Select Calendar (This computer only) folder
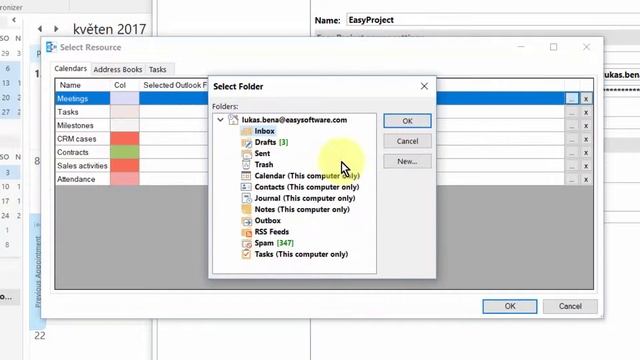 pyautogui.click(x=307, y=176)
